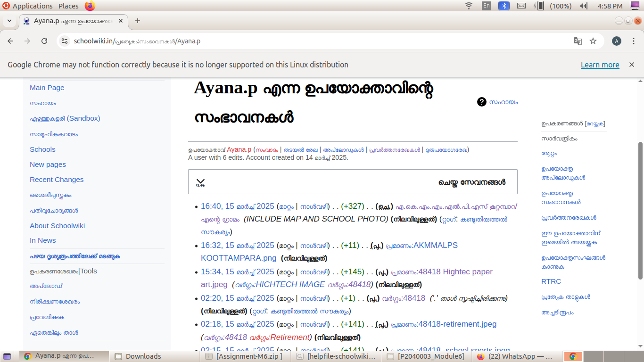644x362 pixels.
Task: Click the Bluetooth icon in system tray
Action: 504,6
